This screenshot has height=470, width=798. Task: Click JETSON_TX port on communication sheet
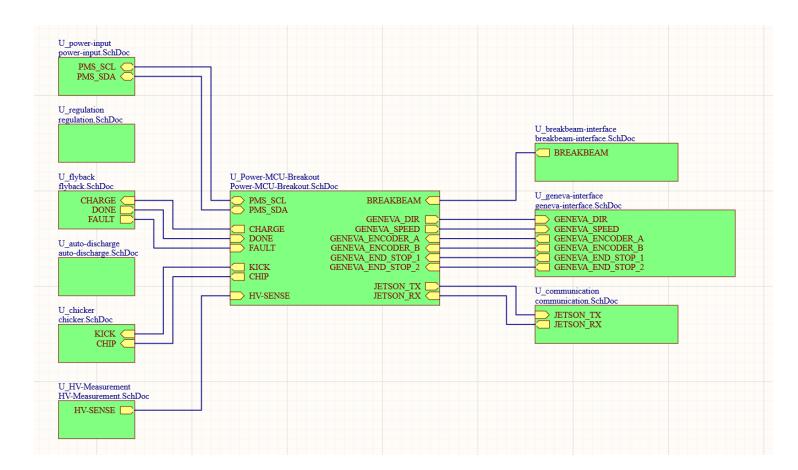[543, 315]
